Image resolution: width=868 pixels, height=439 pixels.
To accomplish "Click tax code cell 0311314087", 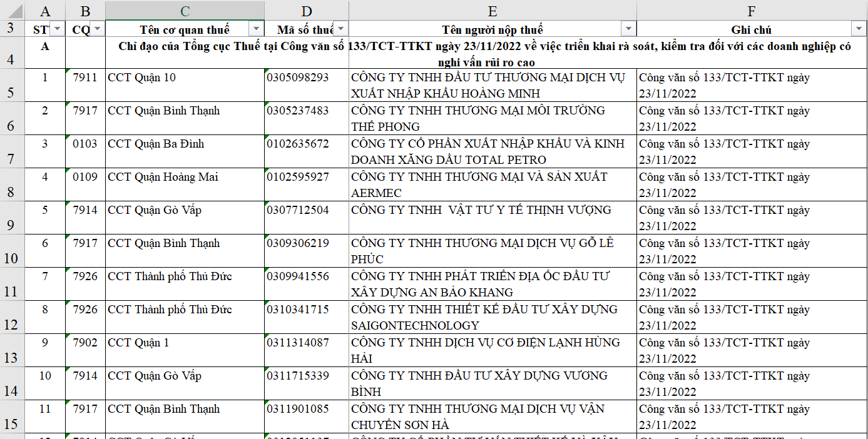I will 307,351.
